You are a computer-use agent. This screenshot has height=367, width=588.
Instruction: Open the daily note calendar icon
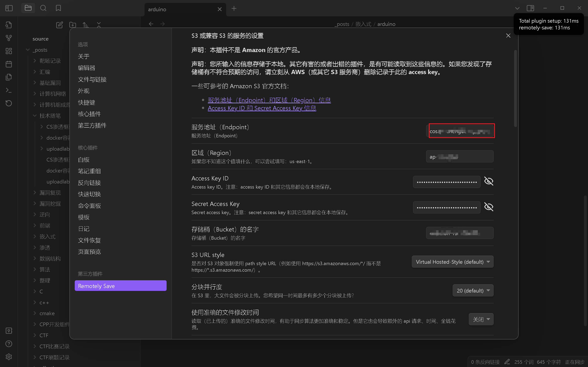[x=9, y=64]
